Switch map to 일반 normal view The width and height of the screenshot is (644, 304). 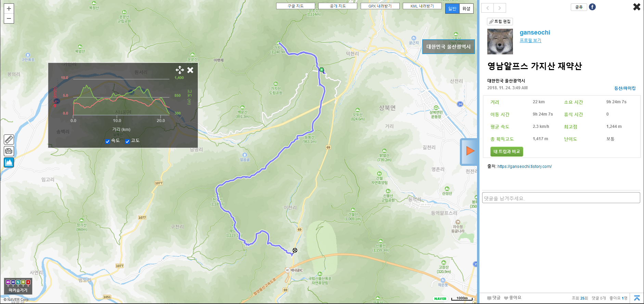pos(452,9)
